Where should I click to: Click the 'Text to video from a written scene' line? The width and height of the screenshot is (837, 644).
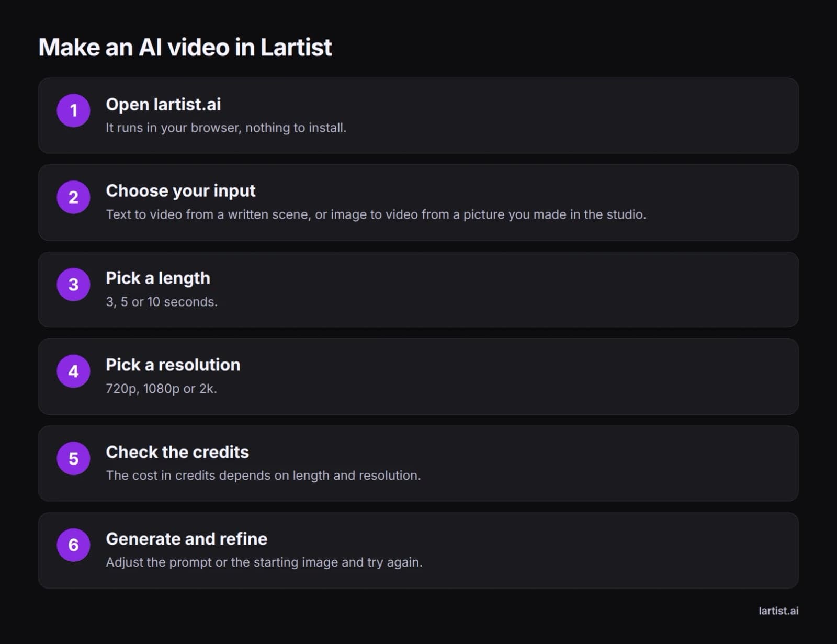click(376, 214)
